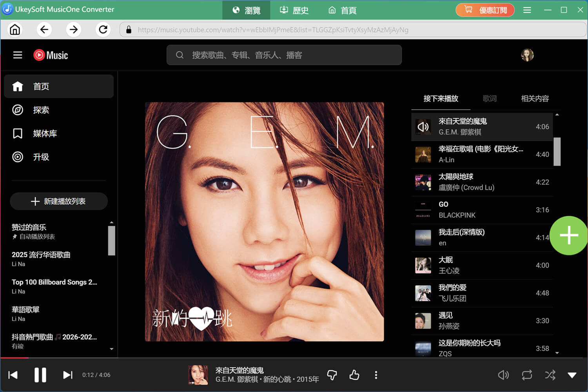Image resolution: width=588 pixels, height=392 pixels.
Task: Toggle repeat mode in the player bar
Action: (x=526, y=375)
